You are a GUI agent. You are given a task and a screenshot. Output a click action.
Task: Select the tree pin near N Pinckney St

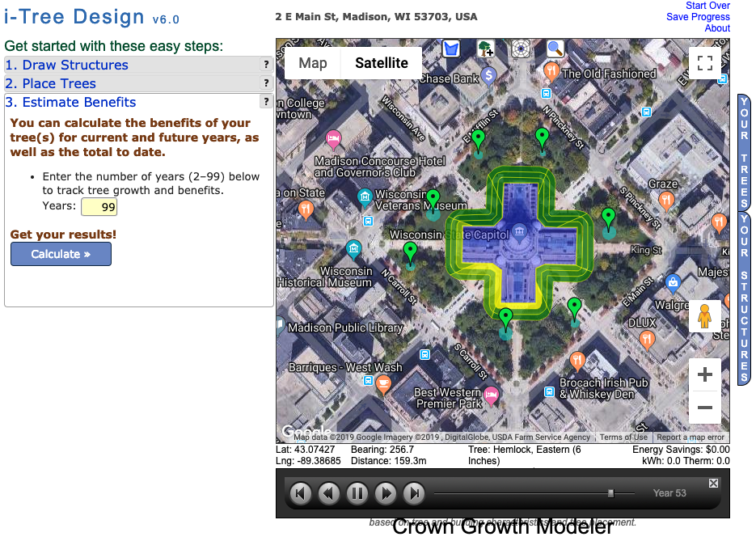coord(542,138)
